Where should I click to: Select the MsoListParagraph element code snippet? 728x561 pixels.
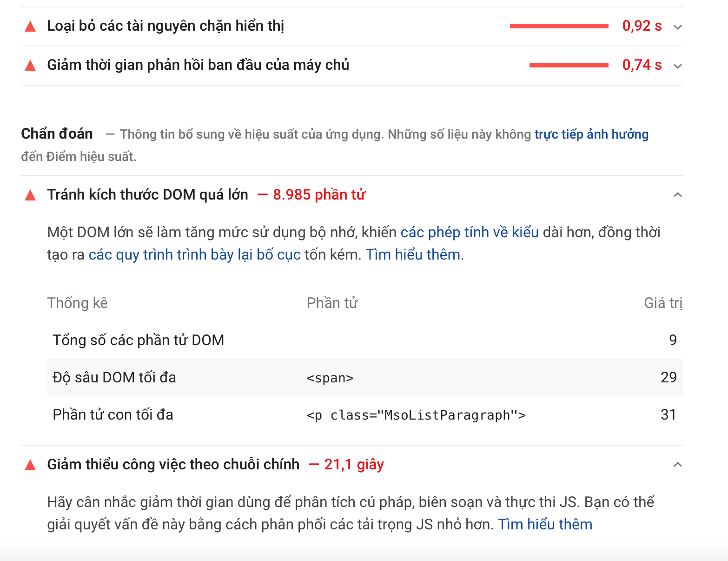click(416, 415)
